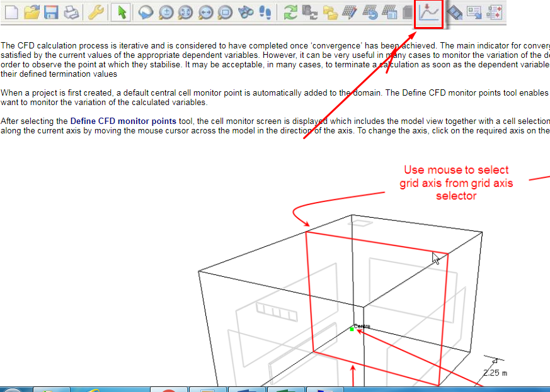Click the magnifier with horizontal double arrow
This screenshot has height=392, width=550.
(205, 13)
